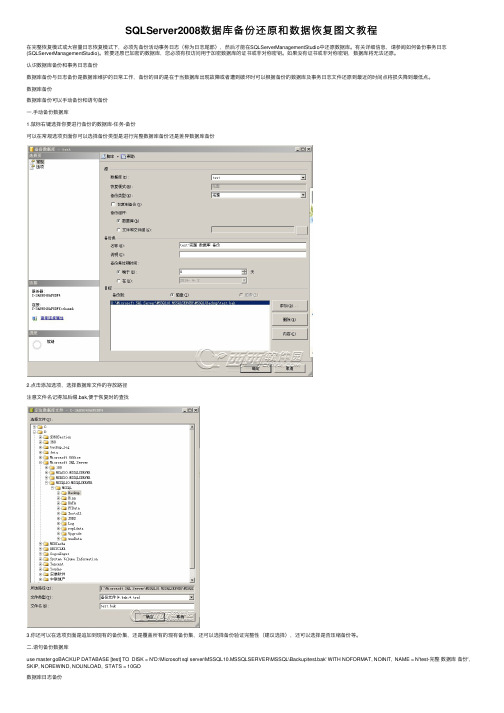Screen dimensions: 504x713
Task: Select the expire-after-days radio button
Action: (x=119, y=272)
